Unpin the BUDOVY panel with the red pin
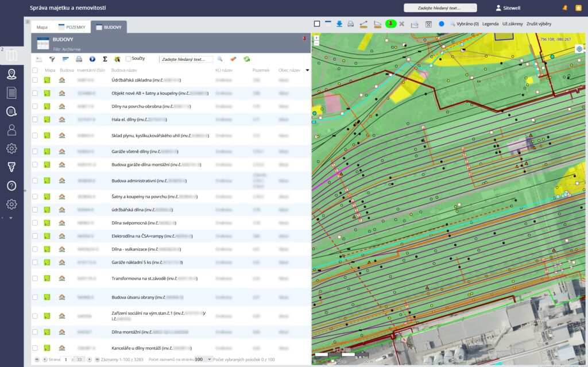The image size is (588, 367). click(x=304, y=38)
